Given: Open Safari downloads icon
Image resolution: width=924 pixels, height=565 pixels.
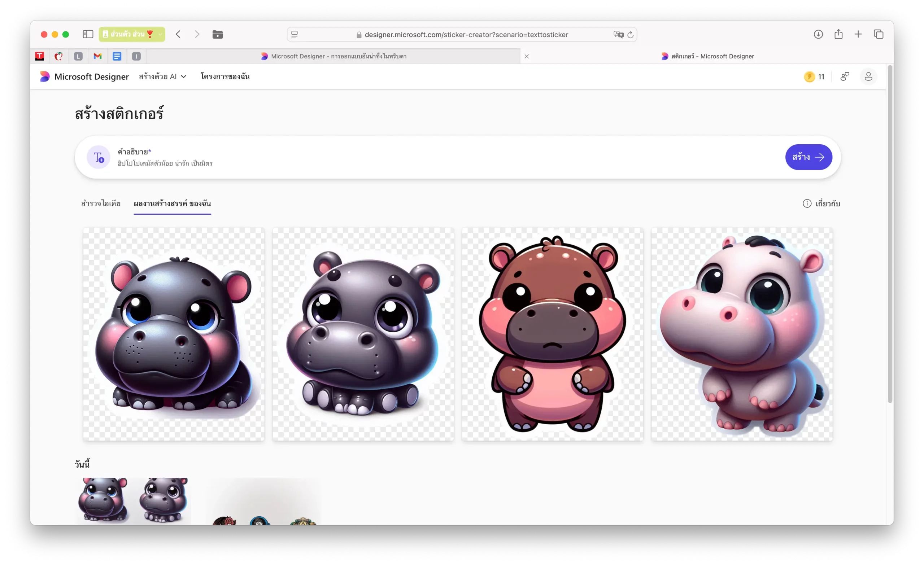Looking at the screenshot, I should pyautogui.click(x=818, y=35).
